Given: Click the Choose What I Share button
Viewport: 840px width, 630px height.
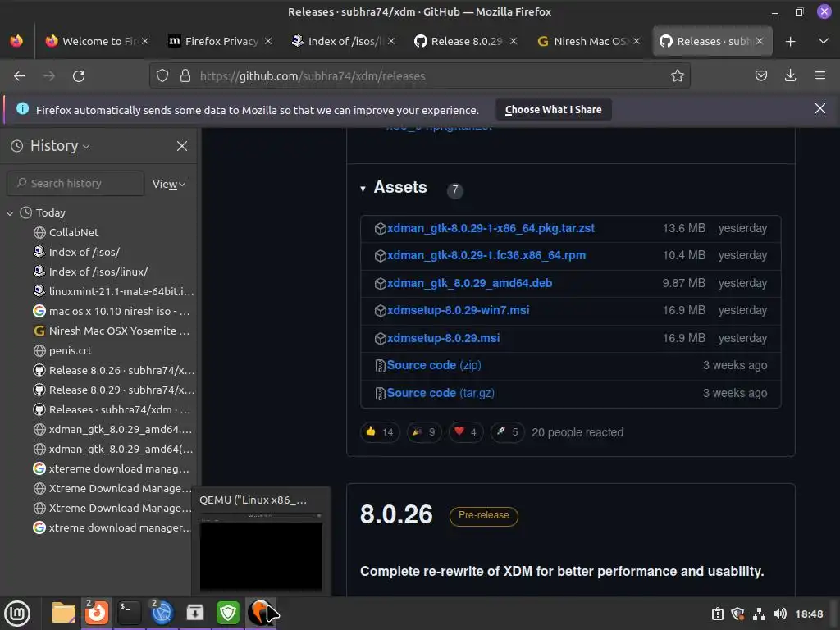Looking at the screenshot, I should point(554,109).
